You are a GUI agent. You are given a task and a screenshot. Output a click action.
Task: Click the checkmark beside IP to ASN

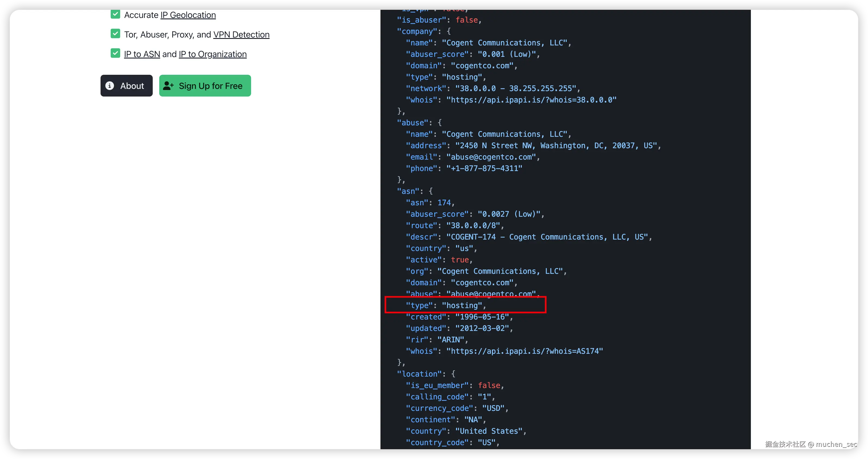[x=115, y=53]
